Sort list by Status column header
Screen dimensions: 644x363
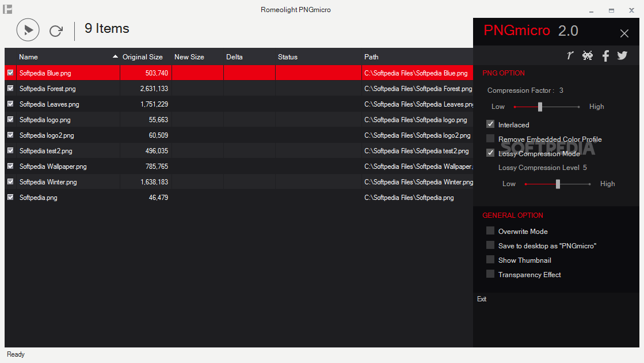tap(318, 56)
